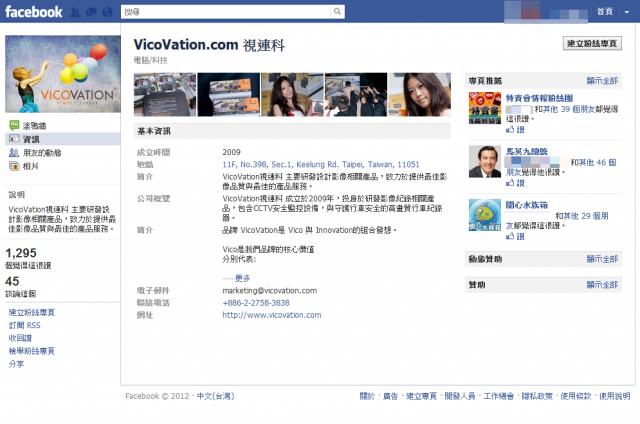Click 收回讚 unlike link
This screenshot has width=640, height=424.
(20, 338)
